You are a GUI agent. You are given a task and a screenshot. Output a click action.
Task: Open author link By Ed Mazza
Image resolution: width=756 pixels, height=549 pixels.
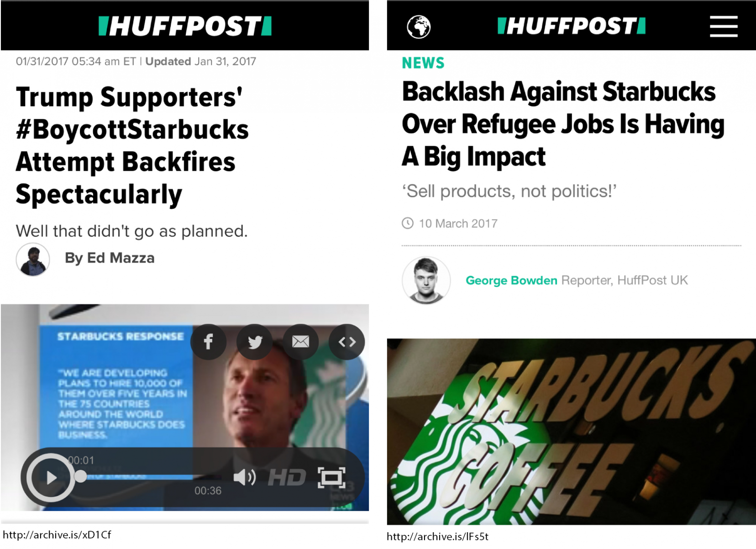tap(110, 258)
